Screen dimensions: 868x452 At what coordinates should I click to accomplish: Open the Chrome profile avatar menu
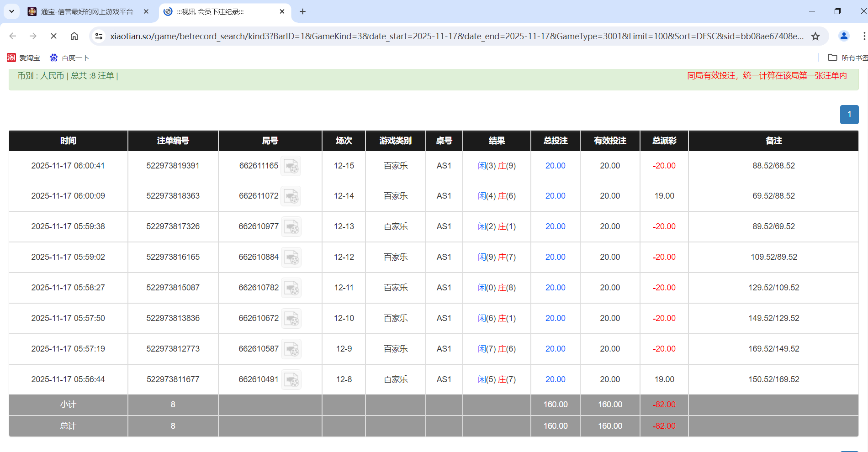844,36
